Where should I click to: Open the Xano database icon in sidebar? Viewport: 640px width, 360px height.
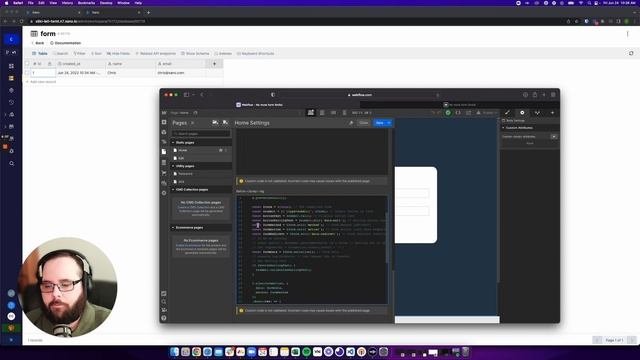[11, 78]
